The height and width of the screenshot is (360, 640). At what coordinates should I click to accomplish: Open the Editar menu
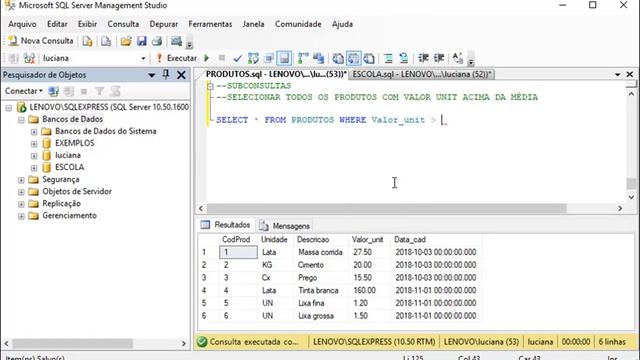click(57, 24)
